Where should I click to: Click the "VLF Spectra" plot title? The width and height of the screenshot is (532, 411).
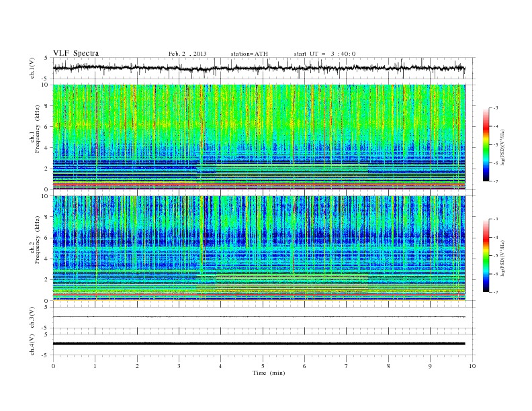tap(76, 53)
